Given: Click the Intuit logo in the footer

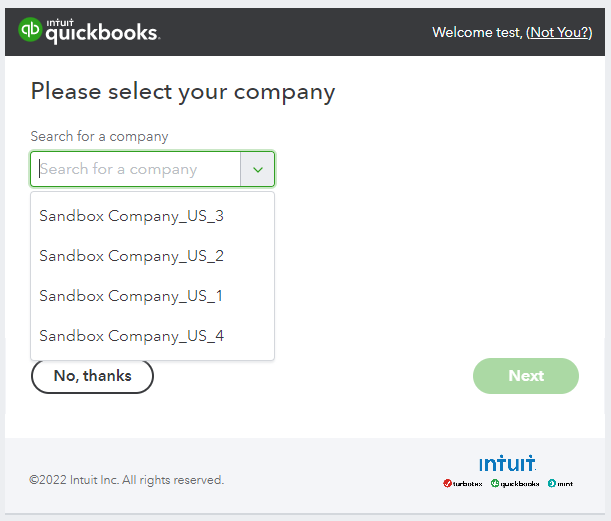Looking at the screenshot, I should [x=507, y=463].
